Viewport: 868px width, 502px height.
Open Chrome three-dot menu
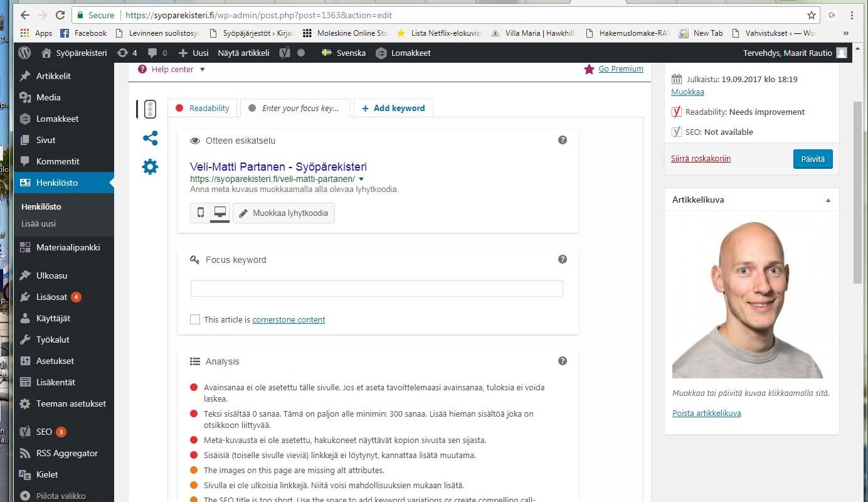click(852, 15)
